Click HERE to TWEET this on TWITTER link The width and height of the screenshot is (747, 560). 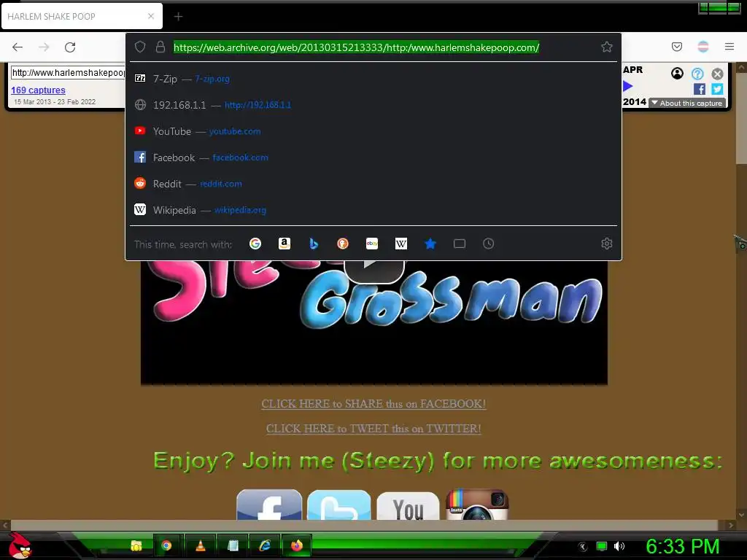tap(373, 429)
